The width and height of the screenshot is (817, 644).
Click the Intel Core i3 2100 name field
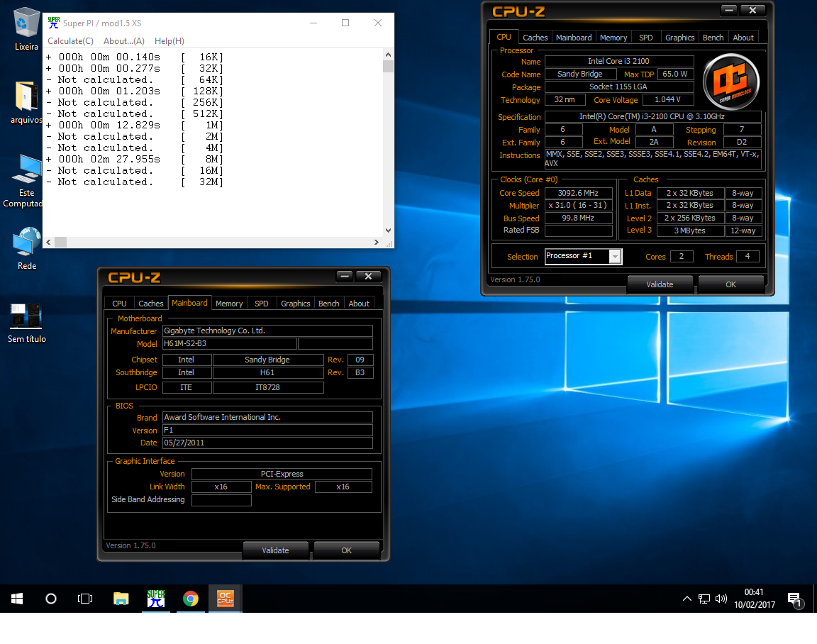[x=619, y=61]
